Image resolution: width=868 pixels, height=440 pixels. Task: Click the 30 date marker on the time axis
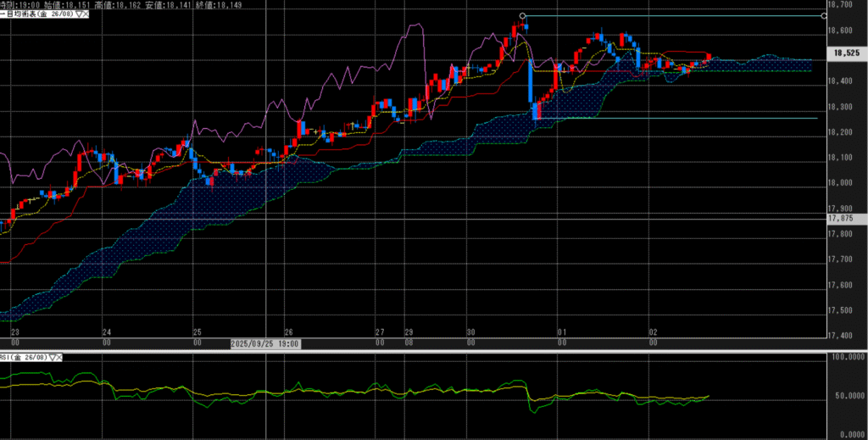point(470,333)
